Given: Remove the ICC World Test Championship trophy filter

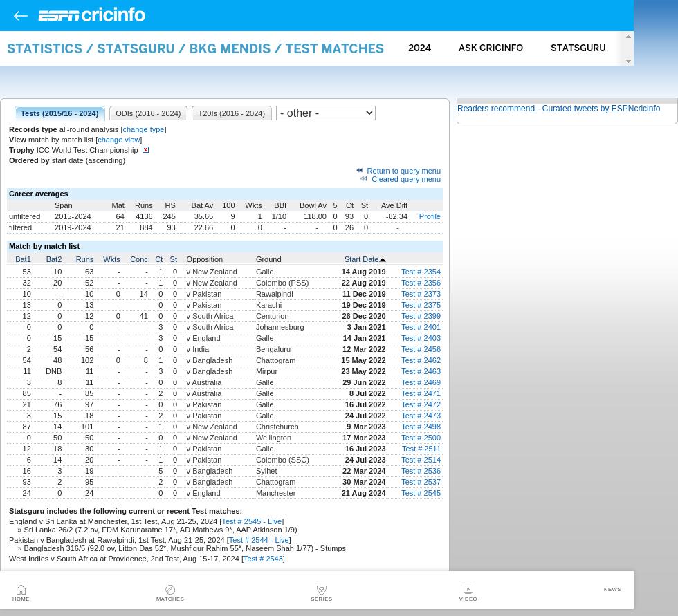Looking at the screenshot, I should (146, 150).
